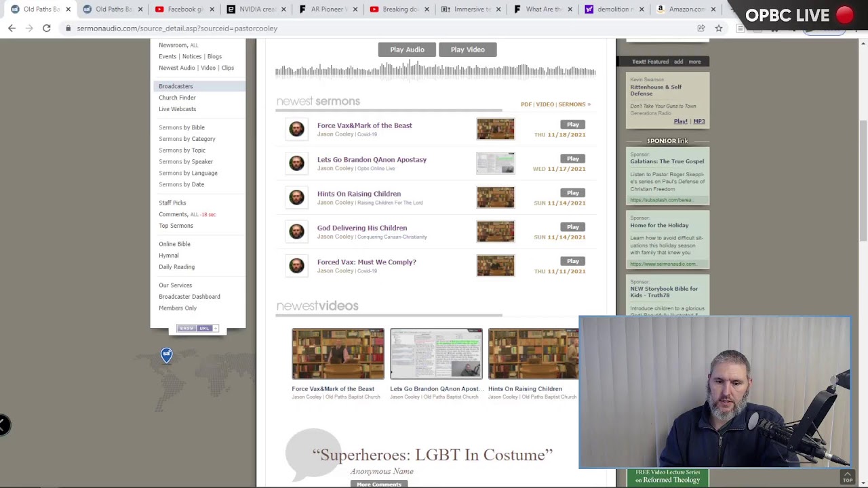Open video thumbnail in Forced Vax: Must We Comply row
The height and width of the screenshot is (488, 868).
coord(496,265)
